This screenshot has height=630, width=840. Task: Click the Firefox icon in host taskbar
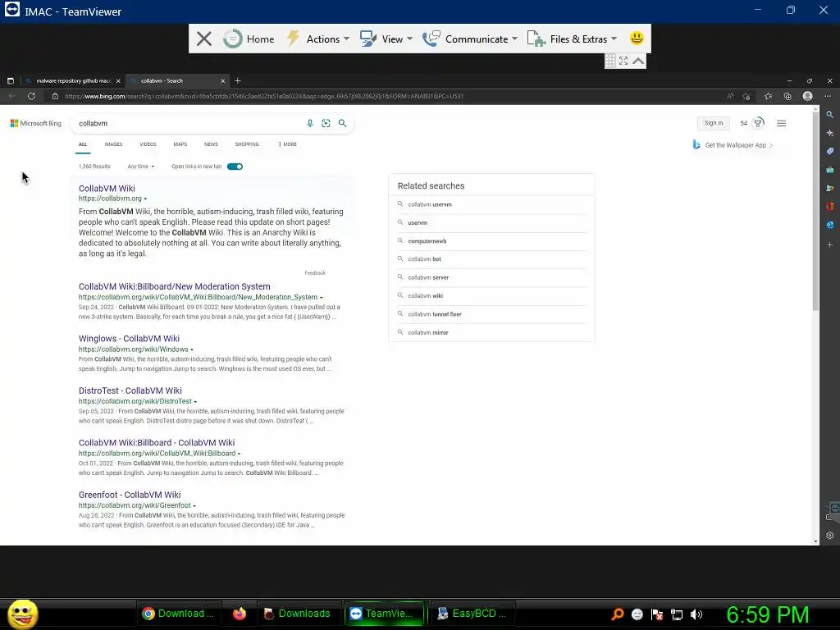click(x=239, y=614)
